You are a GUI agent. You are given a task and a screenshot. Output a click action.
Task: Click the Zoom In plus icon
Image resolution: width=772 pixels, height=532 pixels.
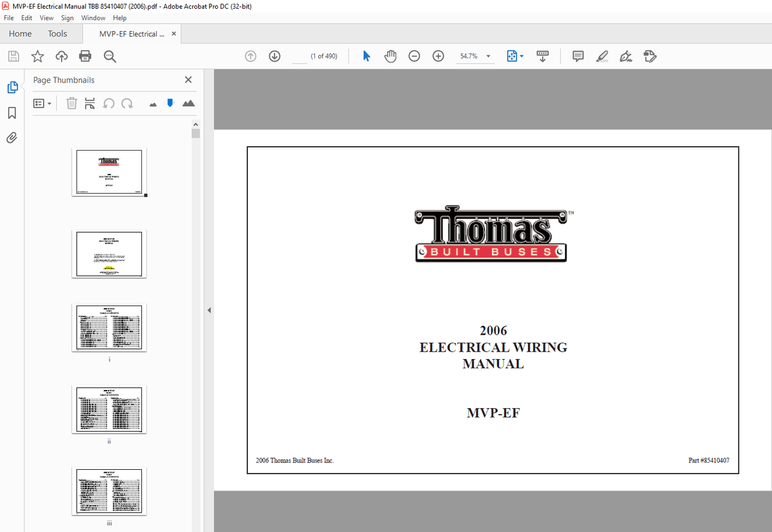click(438, 57)
